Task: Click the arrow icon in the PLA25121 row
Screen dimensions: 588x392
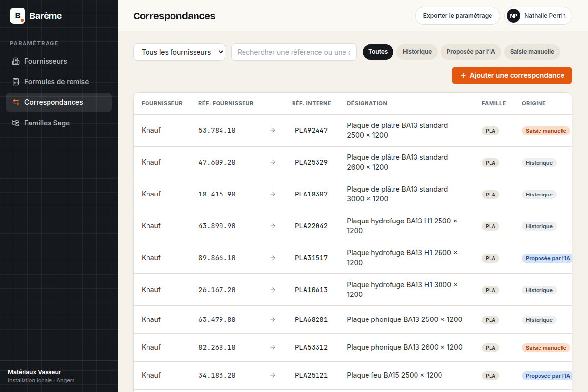Action: click(273, 375)
